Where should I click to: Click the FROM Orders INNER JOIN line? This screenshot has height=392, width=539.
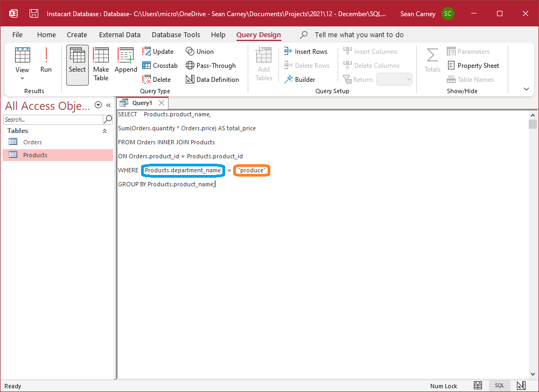click(166, 142)
